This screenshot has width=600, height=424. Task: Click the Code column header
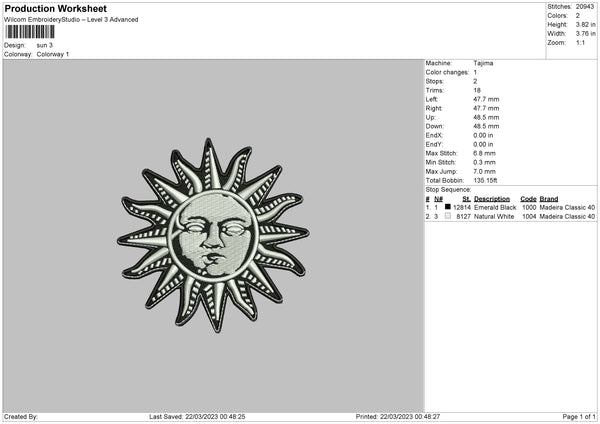(528, 199)
